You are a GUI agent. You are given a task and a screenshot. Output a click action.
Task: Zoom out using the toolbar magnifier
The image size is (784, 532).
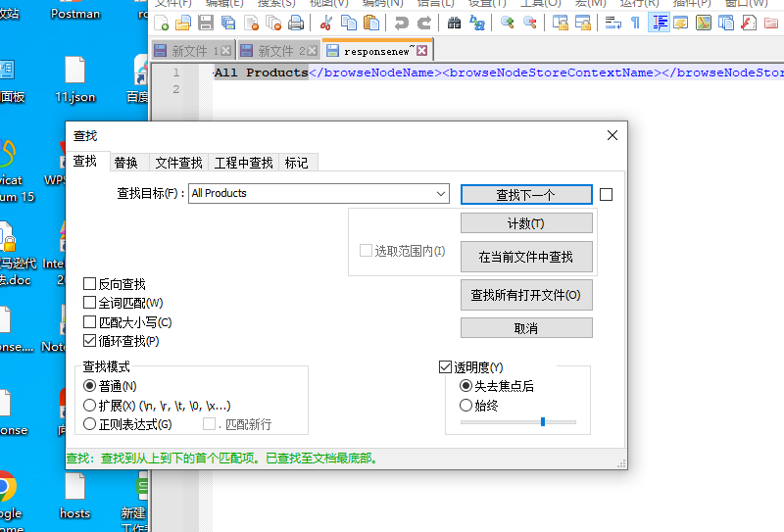point(529,23)
